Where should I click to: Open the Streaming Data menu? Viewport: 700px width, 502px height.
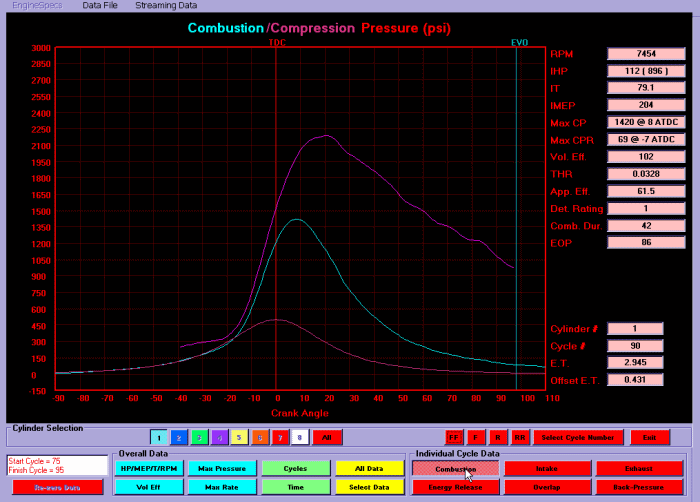[166, 5]
